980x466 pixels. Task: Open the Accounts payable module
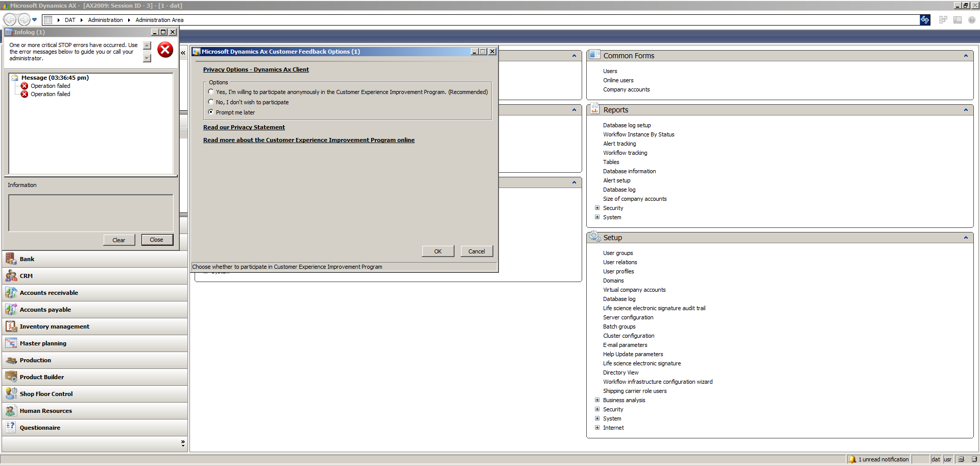point(95,310)
